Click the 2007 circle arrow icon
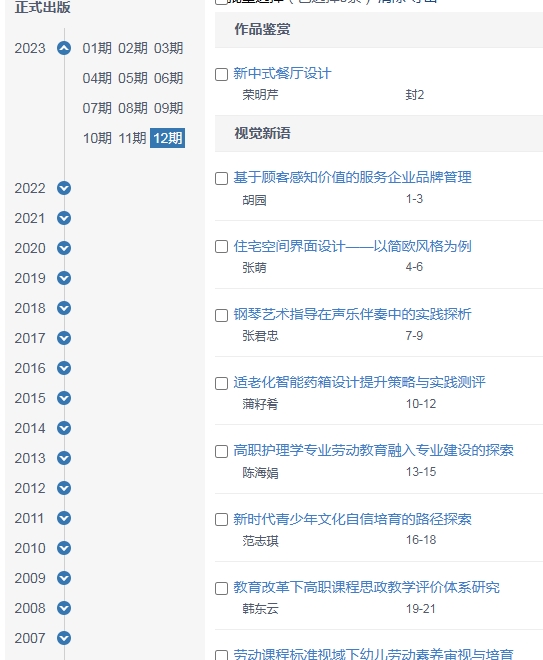This screenshot has height=660, width=543. (64, 638)
